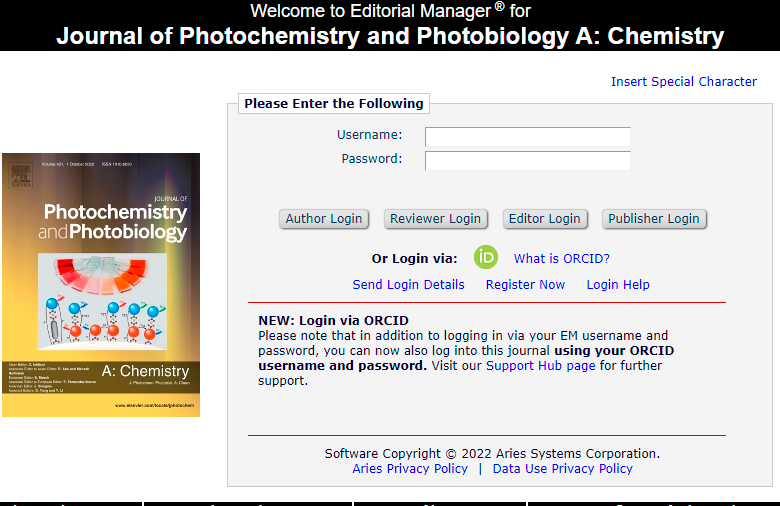The width and height of the screenshot is (780, 506).
Task: Open the Aries Privacy Policy link
Action: [410, 468]
